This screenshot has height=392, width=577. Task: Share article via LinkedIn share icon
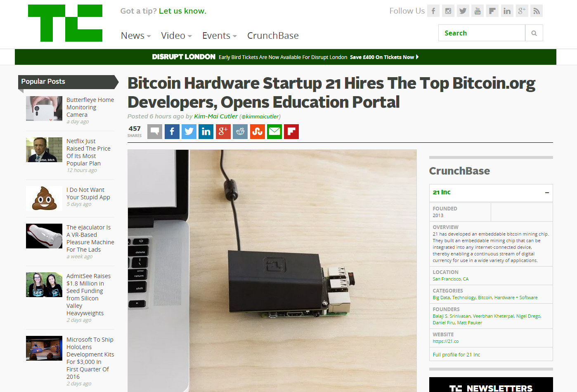206,132
